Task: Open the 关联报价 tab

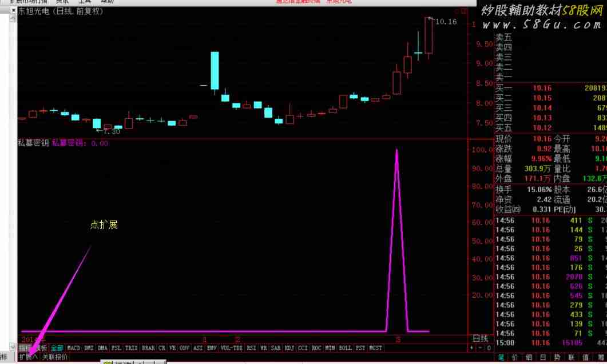Action: click(54, 357)
